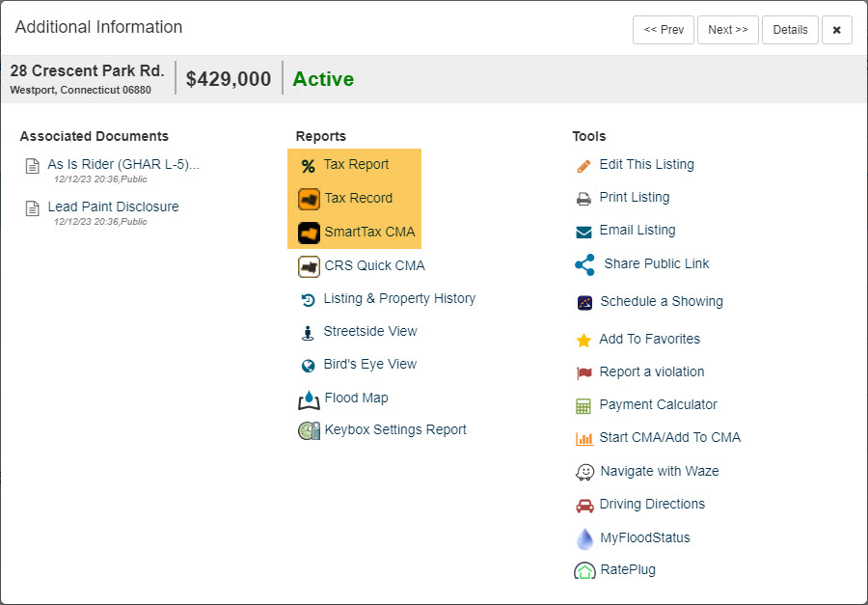The width and height of the screenshot is (868, 605).
Task: Click the CRS Quick CMA icon
Action: 309,266
